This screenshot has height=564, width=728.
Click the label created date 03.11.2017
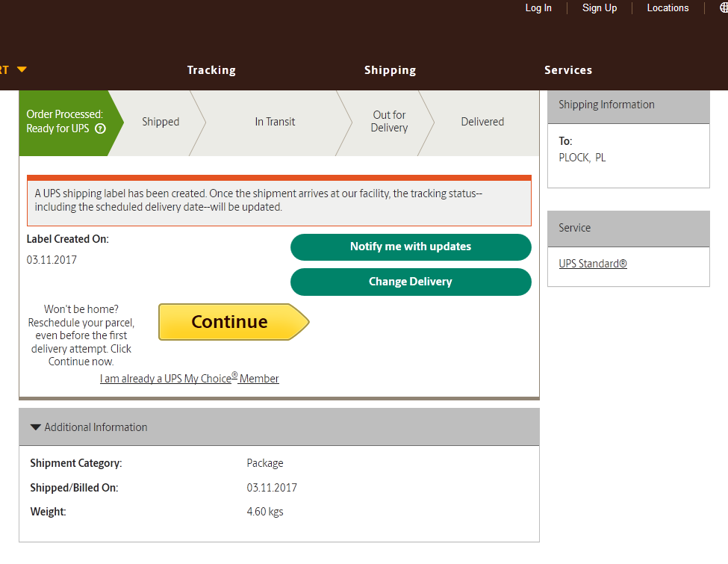pyautogui.click(x=52, y=260)
